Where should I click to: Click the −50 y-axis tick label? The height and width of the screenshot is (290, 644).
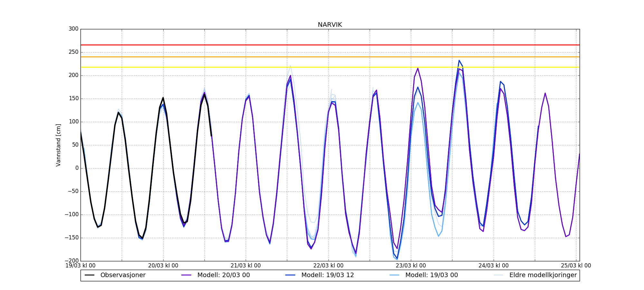(72, 191)
